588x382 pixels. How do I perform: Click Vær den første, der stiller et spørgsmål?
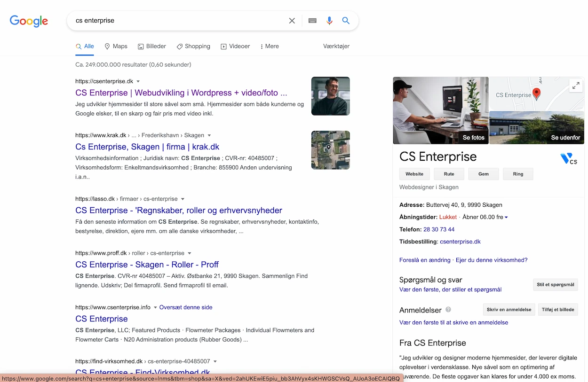pyautogui.click(x=450, y=289)
